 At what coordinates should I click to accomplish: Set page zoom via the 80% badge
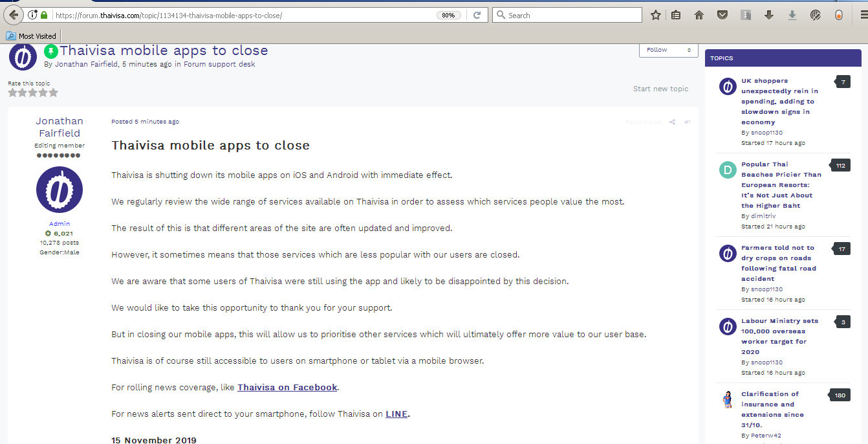point(449,15)
